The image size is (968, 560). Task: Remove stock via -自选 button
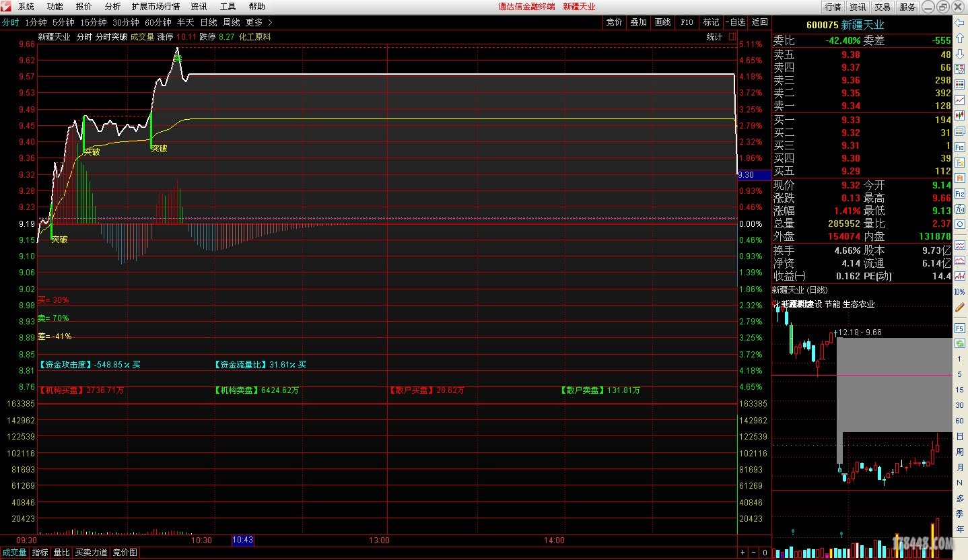tap(735, 22)
